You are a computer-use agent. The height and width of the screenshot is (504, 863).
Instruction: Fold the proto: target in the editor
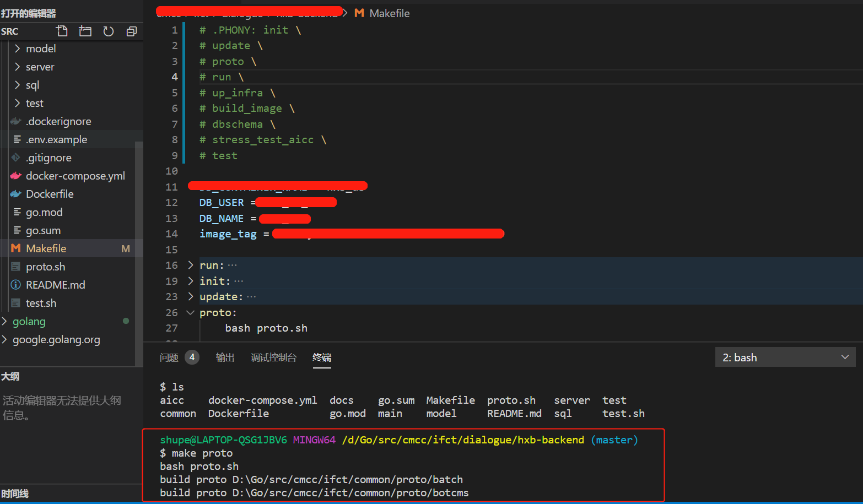tap(191, 312)
